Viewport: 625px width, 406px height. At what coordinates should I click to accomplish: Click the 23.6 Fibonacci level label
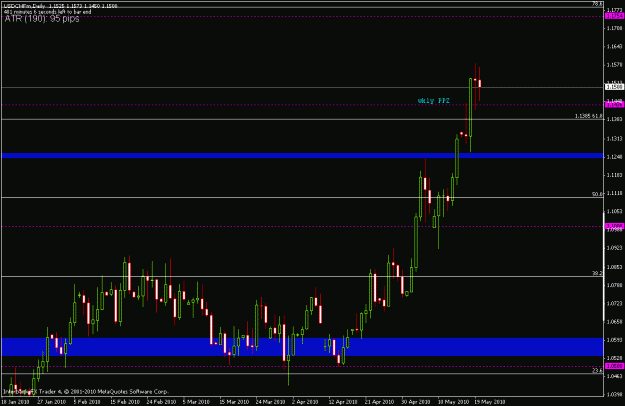tap(597, 371)
